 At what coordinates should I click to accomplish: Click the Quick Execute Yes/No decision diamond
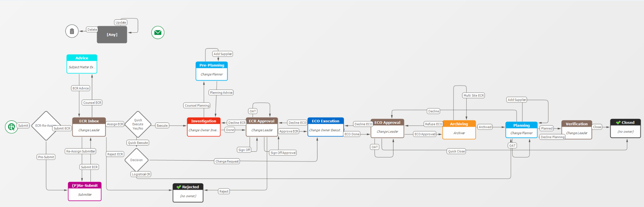click(138, 124)
